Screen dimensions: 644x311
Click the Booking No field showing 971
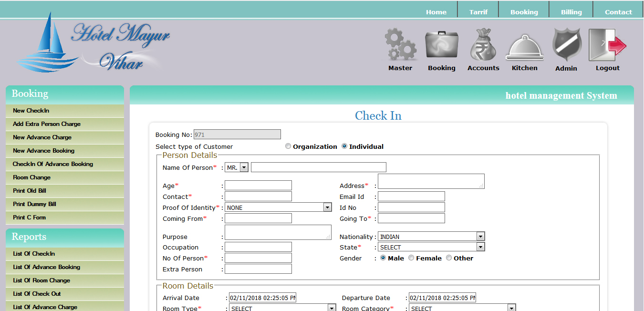[x=237, y=135]
